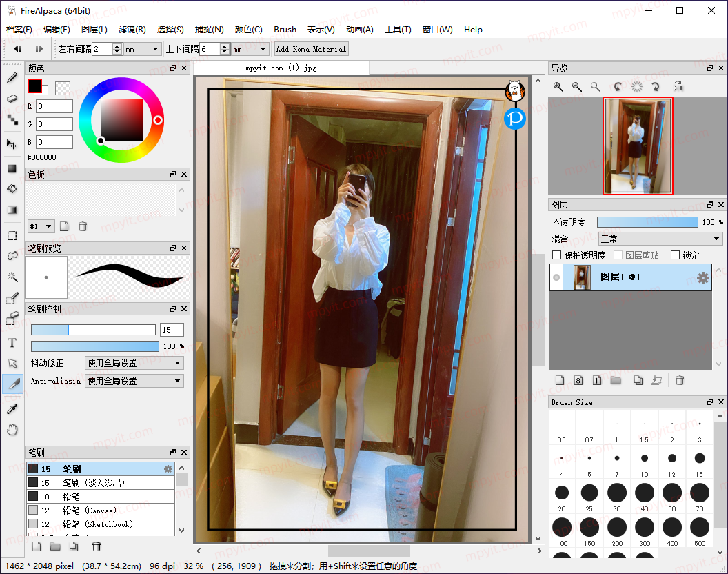
Task: Flip the view in Navigator
Action: pos(678,86)
